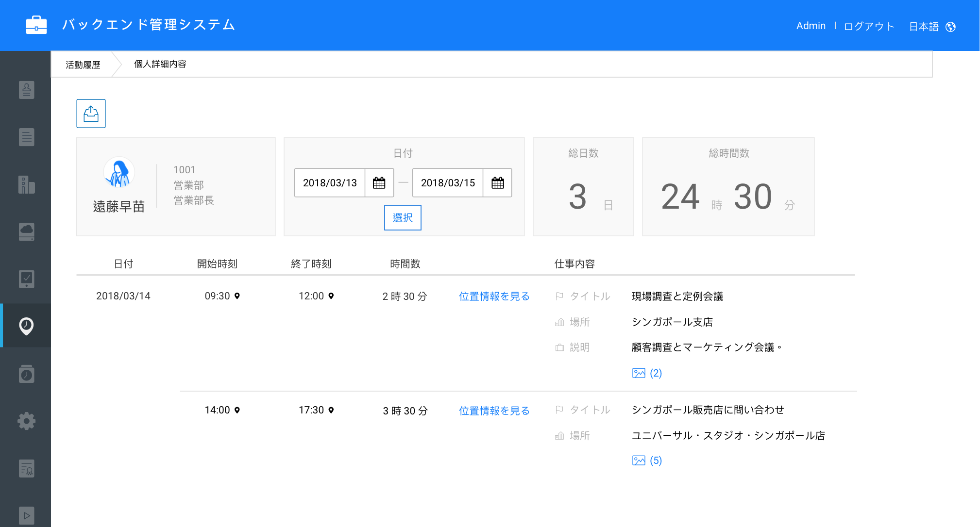Image resolution: width=980 pixels, height=527 pixels.
Task: Open the settings gear sidebar icon
Action: click(26, 421)
